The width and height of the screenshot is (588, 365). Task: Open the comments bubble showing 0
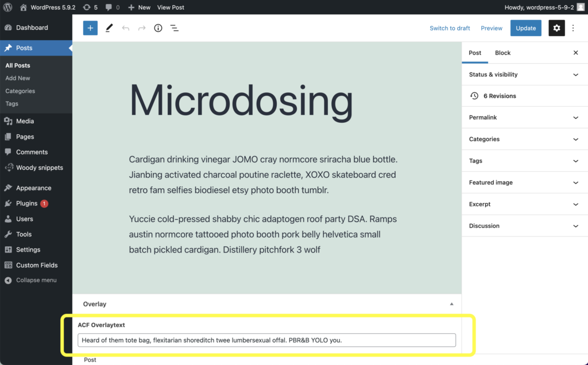click(x=113, y=7)
